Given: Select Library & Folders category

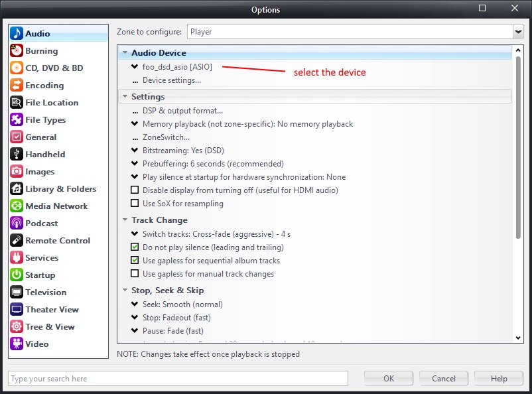Looking at the screenshot, I should pos(60,189).
